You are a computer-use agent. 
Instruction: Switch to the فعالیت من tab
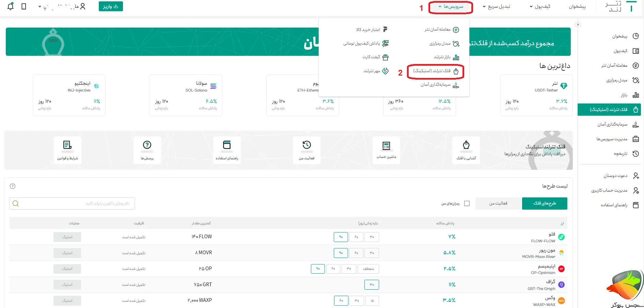pos(498,203)
